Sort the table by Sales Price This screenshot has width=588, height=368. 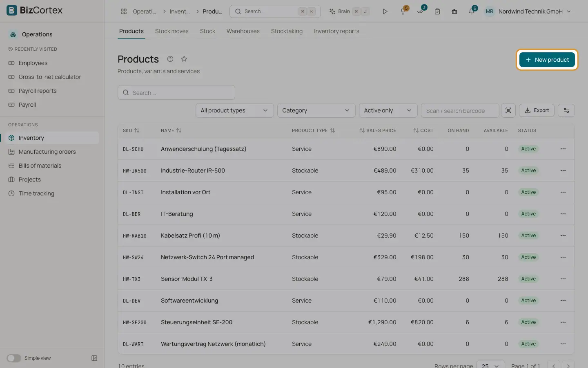(378, 130)
